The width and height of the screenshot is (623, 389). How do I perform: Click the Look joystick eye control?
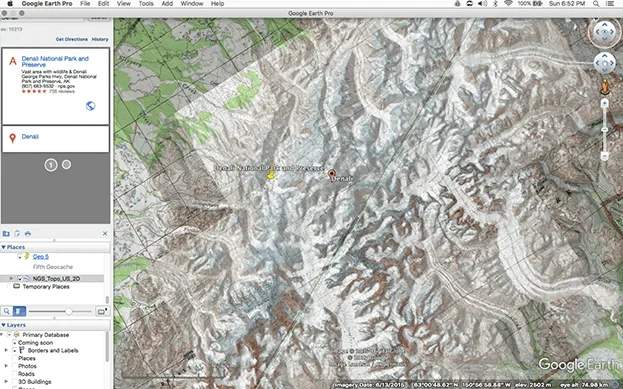coord(604,31)
